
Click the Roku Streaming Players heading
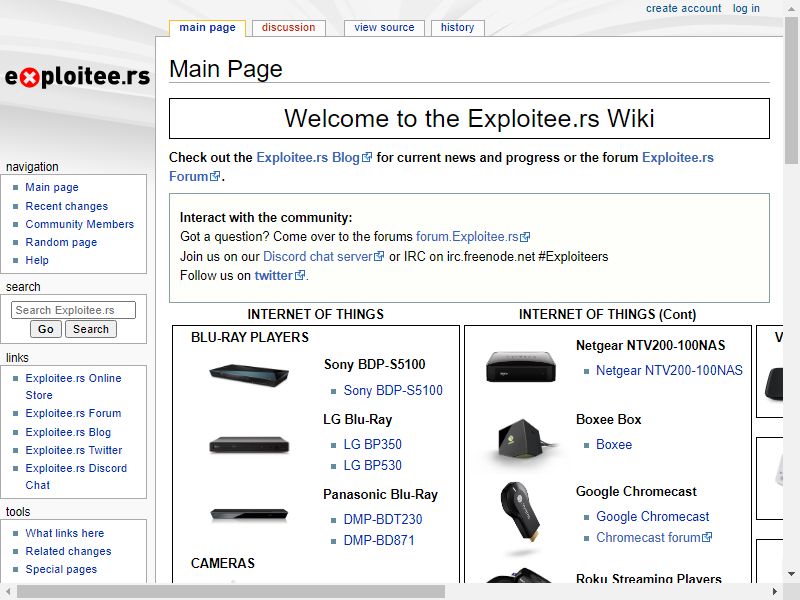pos(648,578)
